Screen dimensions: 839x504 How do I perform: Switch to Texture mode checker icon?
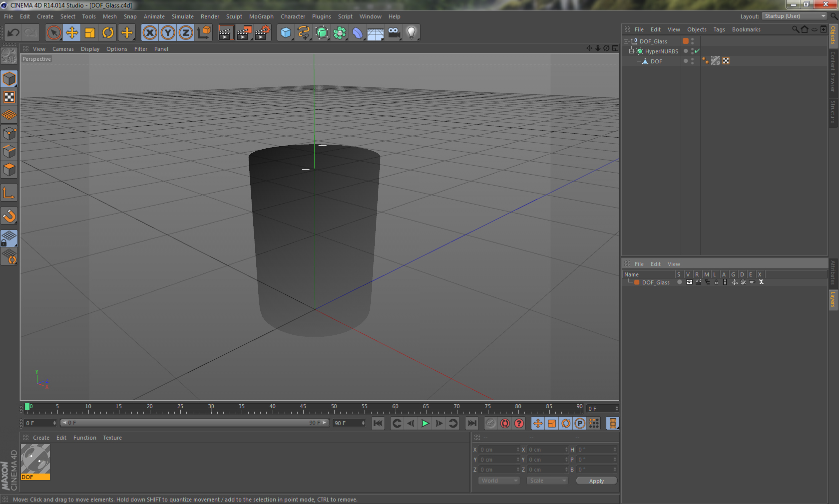tap(9, 97)
